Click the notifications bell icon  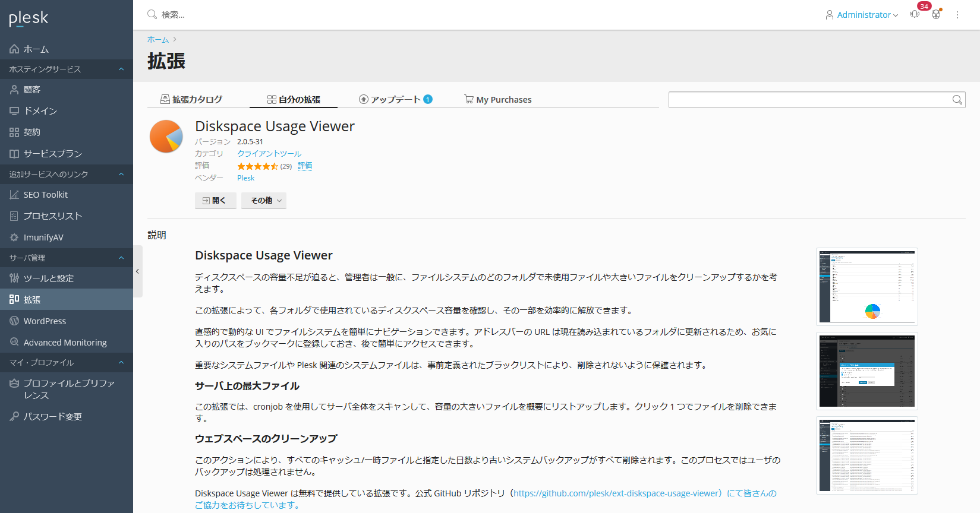pyautogui.click(x=915, y=14)
